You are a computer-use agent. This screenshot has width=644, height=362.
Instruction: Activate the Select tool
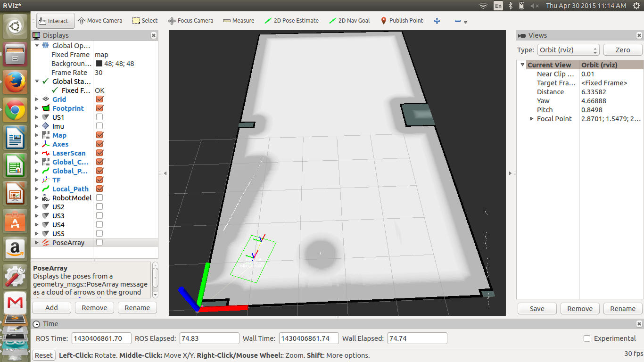tap(145, 21)
